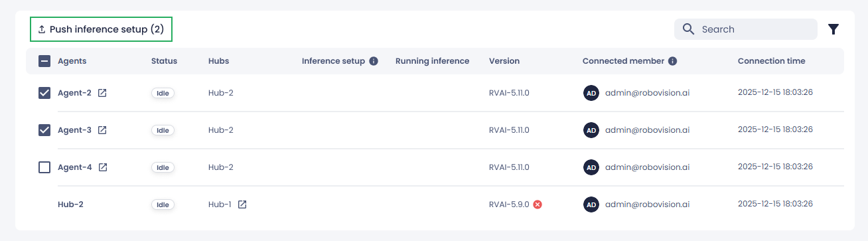Viewport: 868px width, 241px height.
Task: Click the Connected member column header
Action: coord(623,61)
